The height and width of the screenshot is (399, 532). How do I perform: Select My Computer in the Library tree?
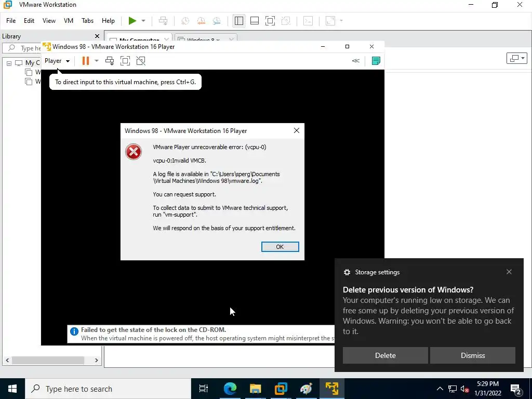27,63
